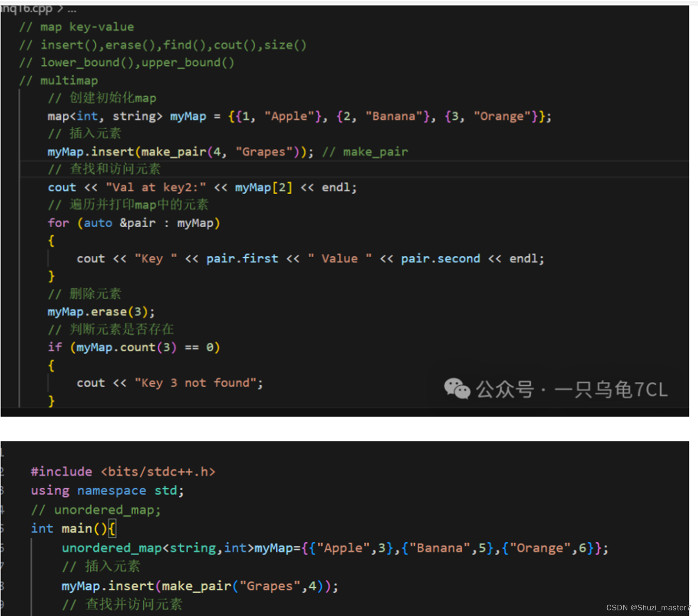This screenshot has height=616, width=698.
Task: Click the CSDN @Shuzi_master7 watermark link
Action: click(648, 607)
